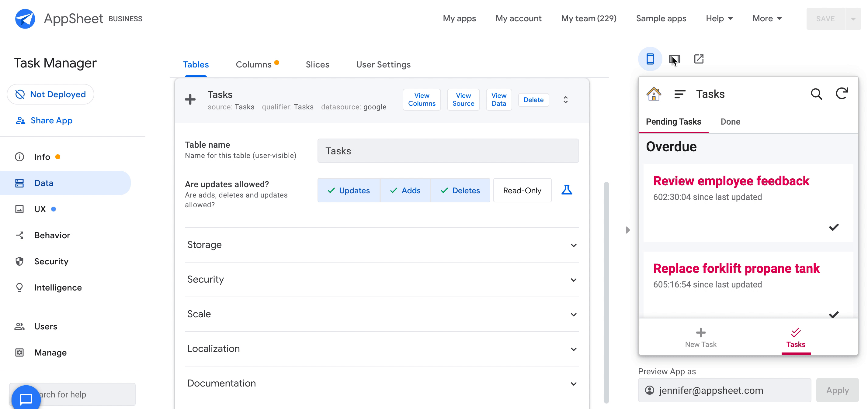Open the Done tab in preview

(x=730, y=122)
